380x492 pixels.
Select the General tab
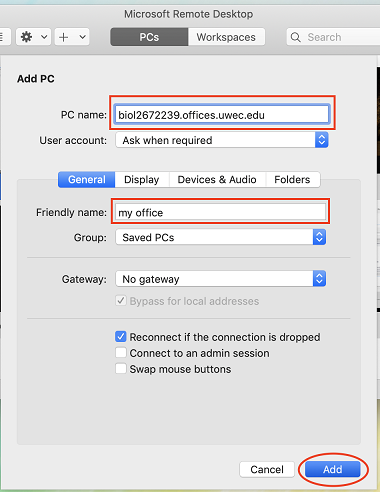(x=87, y=179)
